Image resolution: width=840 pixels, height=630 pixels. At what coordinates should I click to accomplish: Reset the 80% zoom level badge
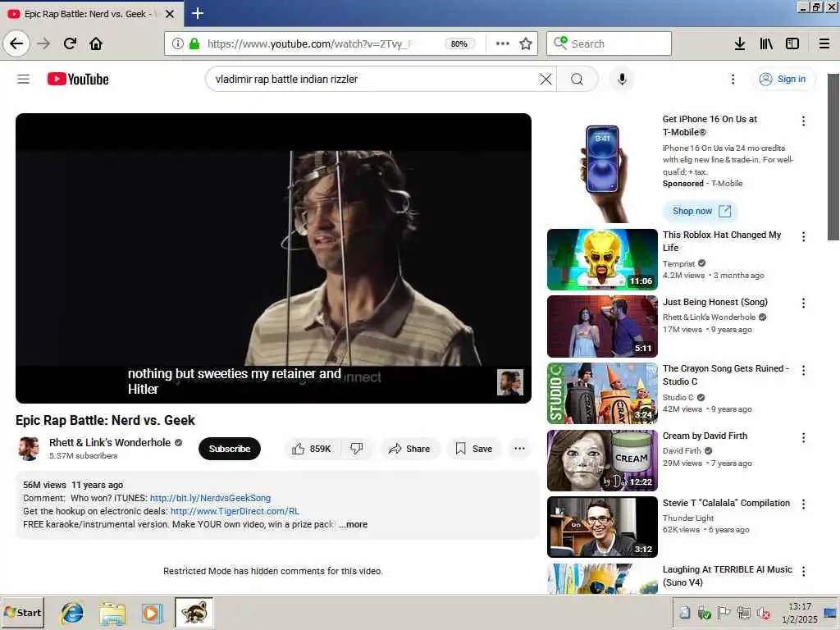tap(459, 43)
